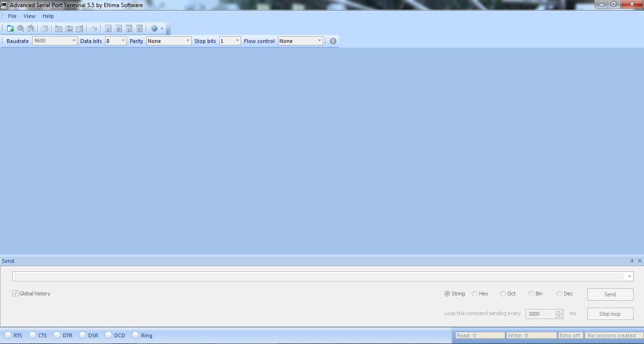Toggle the Global history checkbox
The height and width of the screenshot is (344, 644).
click(x=16, y=294)
